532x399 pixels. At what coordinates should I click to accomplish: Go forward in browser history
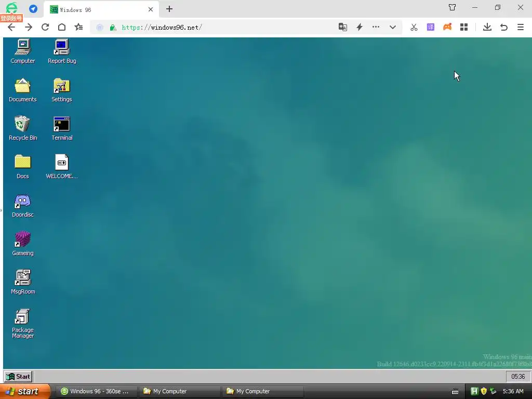pyautogui.click(x=28, y=27)
